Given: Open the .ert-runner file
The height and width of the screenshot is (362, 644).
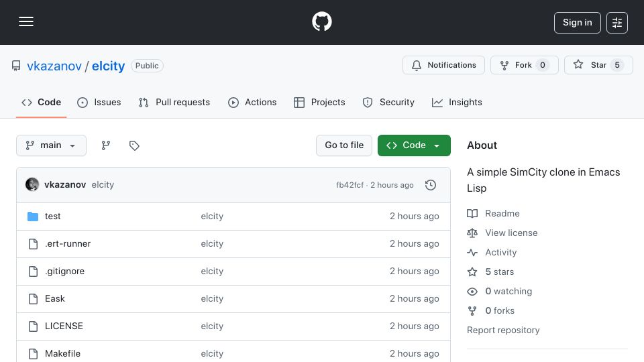Looking at the screenshot, I should click(x=68, y=244).
